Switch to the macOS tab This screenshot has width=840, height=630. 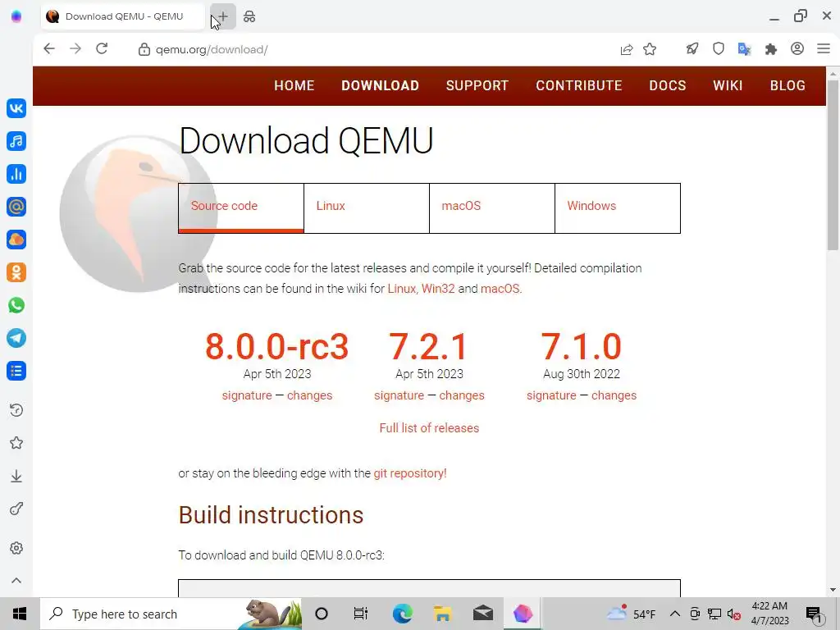[x=492, y=208]
